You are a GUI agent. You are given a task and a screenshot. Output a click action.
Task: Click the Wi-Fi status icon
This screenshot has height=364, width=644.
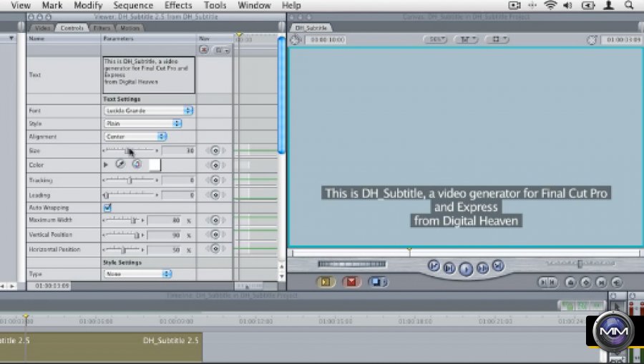point(550,5)
